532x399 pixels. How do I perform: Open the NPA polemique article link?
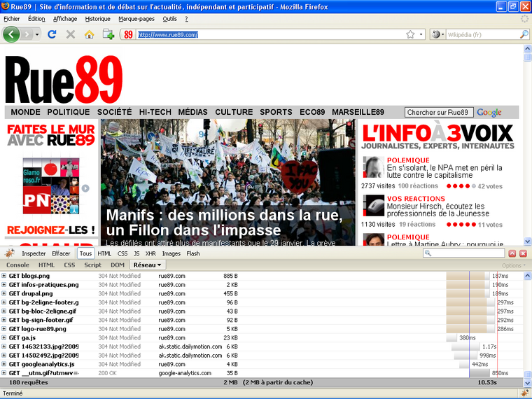tap(444, 171)
